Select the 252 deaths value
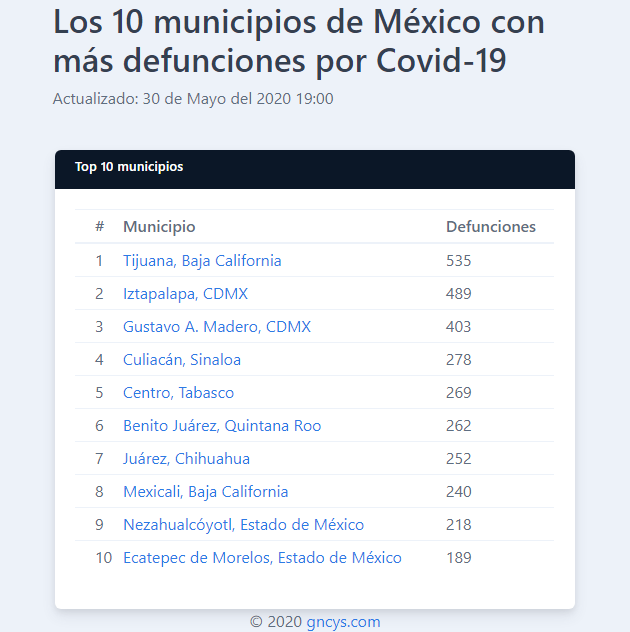This screenshot has height=632, width=630. click(x=458, y=459)
